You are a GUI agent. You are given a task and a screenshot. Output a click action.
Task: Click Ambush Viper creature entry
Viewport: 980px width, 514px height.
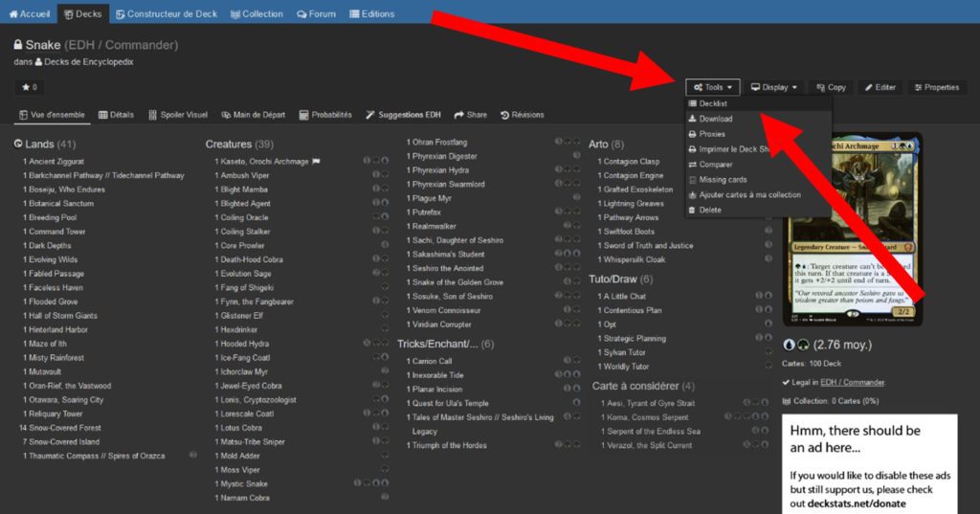[x=244, y=176]
